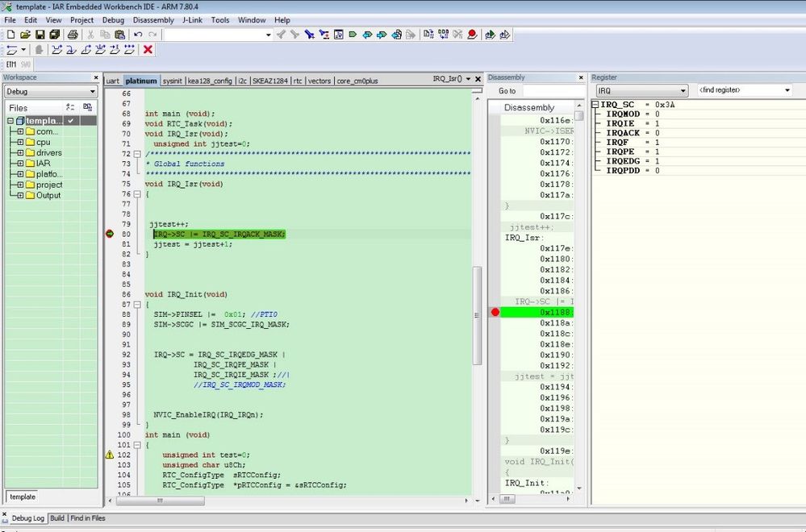Jump to previous bookmark
Viewport: 806px width, 532px height.
[x=367, y=35]
